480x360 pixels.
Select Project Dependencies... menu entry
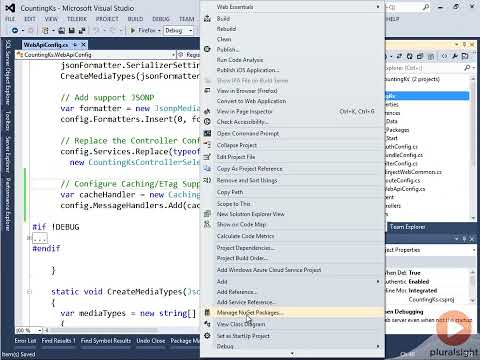tap(246, 248)
